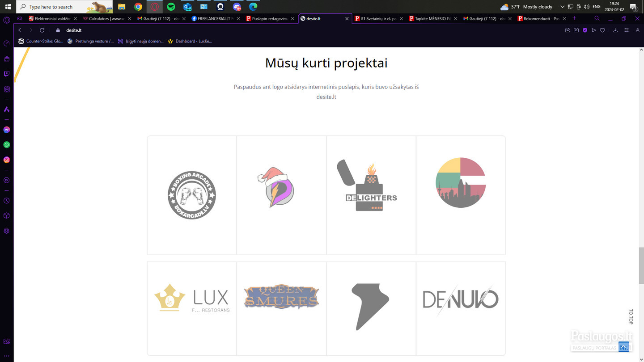Open Aria AI sidebar icon

pos(7,109)
